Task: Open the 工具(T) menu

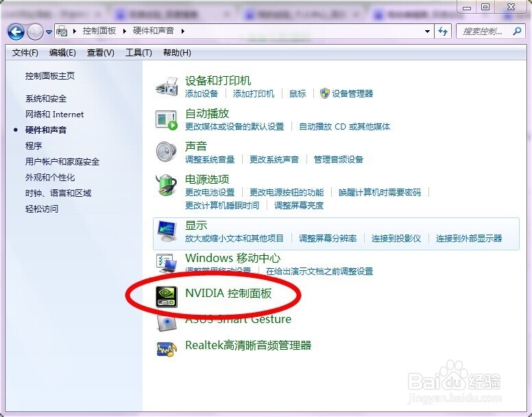Action: [x=138, y=53]
